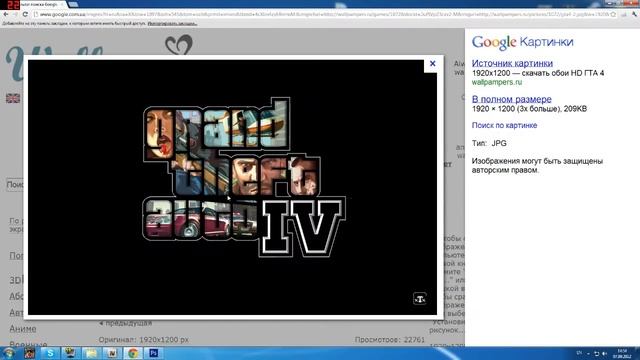Click the taskbar clock

click(622, 353)
